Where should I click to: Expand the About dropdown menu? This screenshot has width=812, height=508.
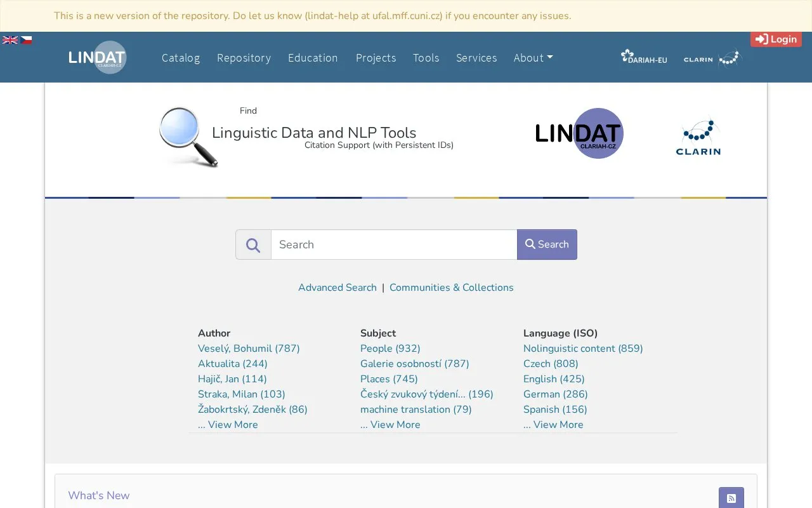coord(533,58)
